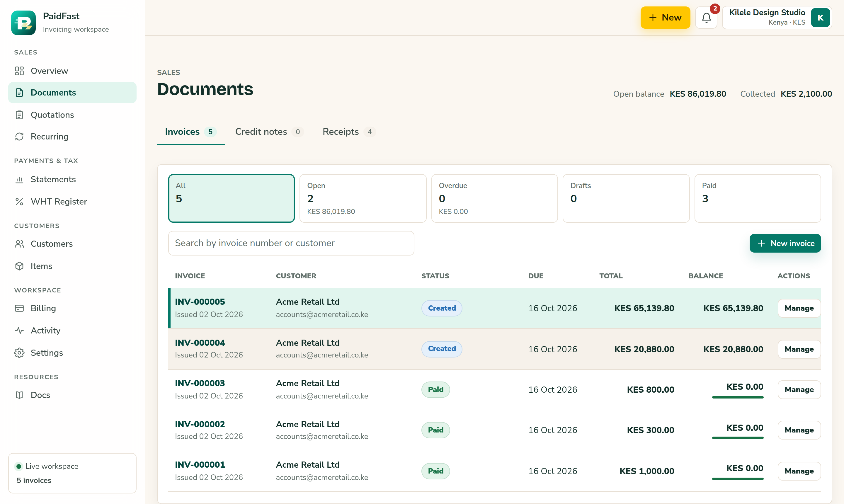This screenshot has height=504, width=844.
Task: Open Overview from the sidebar
Action: (72, 71)
